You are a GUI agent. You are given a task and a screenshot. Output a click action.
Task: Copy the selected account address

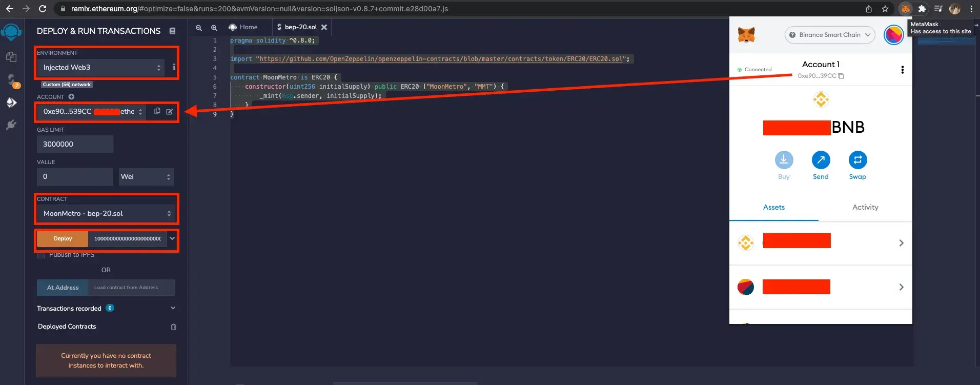[157, 111]
